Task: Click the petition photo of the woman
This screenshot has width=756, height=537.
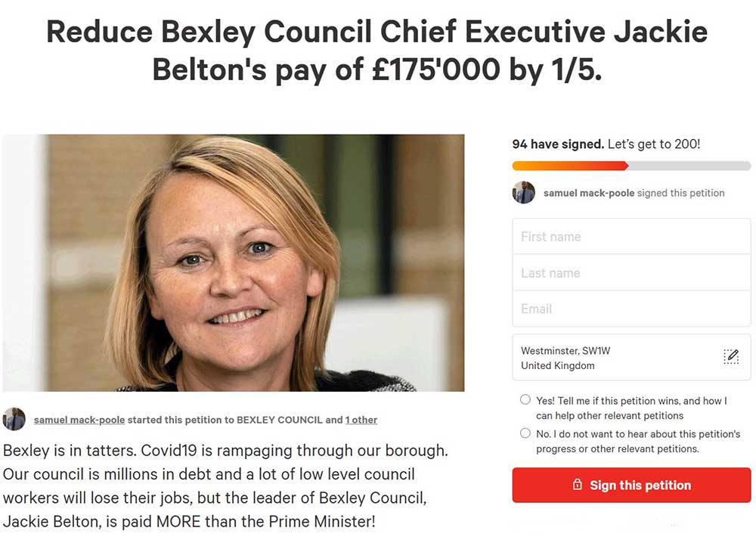Action: click(233, 262)
